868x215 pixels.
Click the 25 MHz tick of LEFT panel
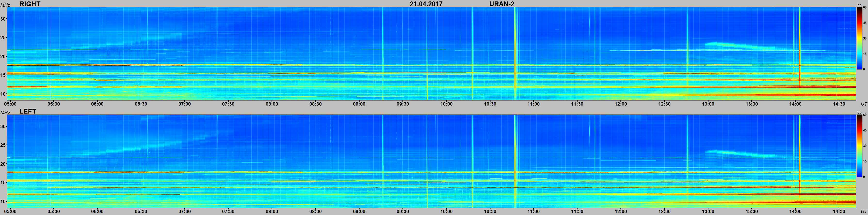click(3, 145)
